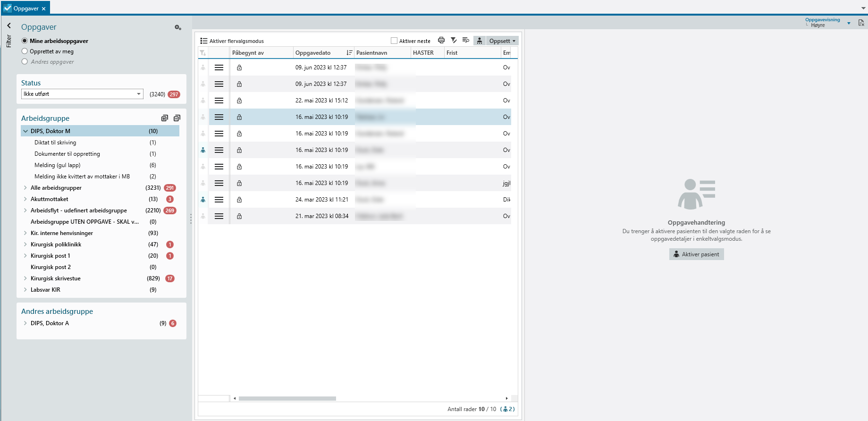Click collapse-all icon in Arbeidsgruppe header
868x421 pixels.
[177, 118]
